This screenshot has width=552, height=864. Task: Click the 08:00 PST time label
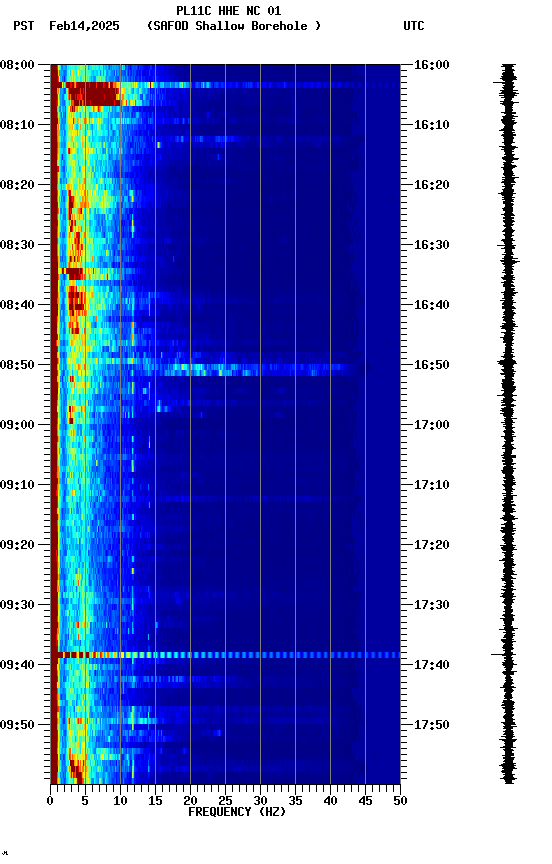click(17, 65)
